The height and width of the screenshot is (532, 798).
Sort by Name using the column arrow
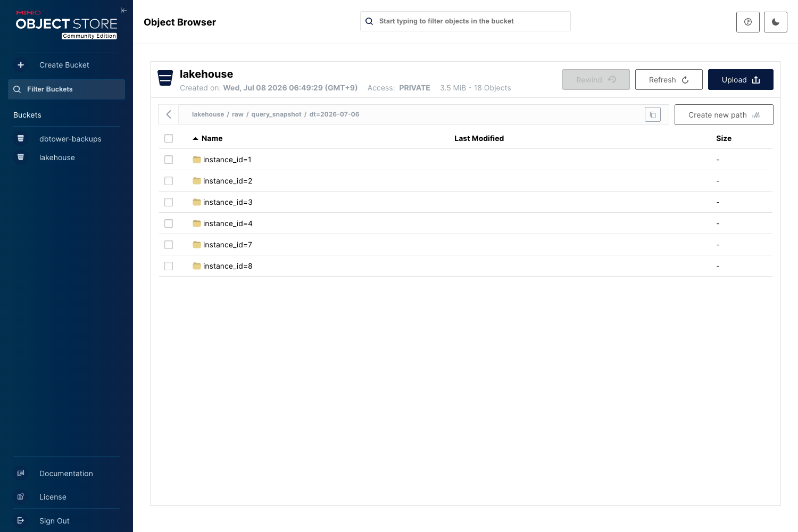[195, 138]
